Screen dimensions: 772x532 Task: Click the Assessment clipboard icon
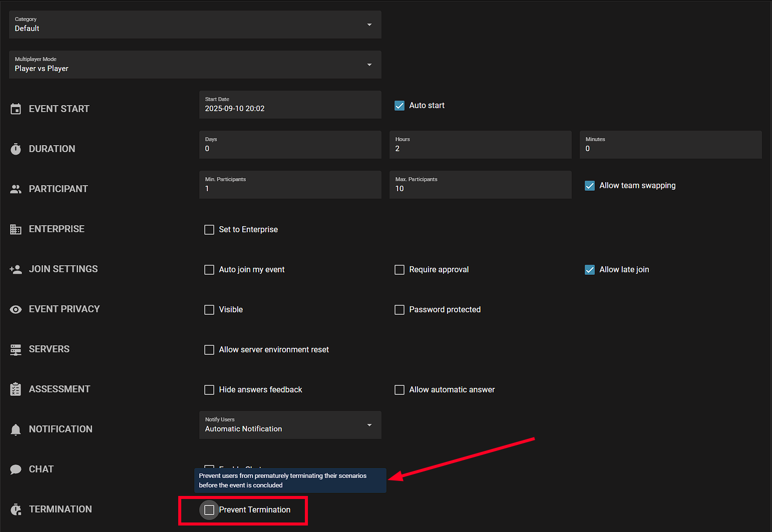tap(16, 389)
